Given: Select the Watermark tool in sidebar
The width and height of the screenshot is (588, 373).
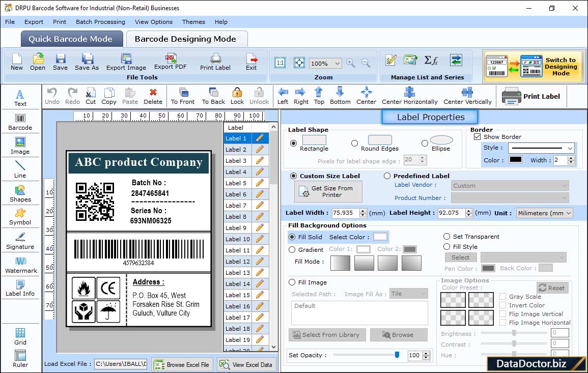Looking at the screenshot, I should click(x=21, y=265).
